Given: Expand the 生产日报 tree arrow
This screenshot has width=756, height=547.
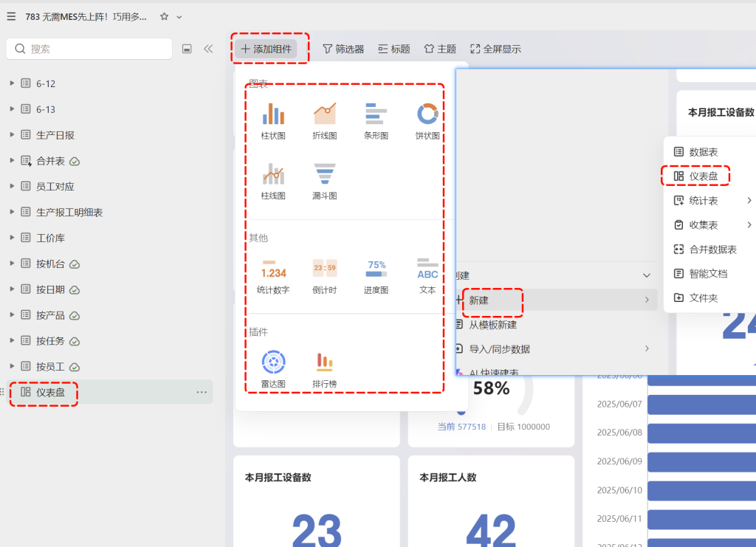Looking at the screenshot, I should [x=12, y=135].
